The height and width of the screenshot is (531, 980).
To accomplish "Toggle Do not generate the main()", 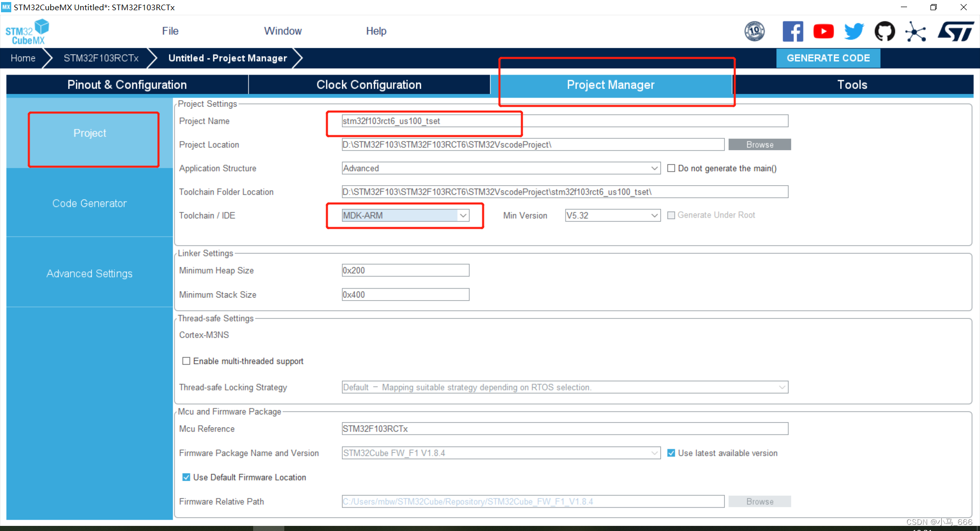I will 671,168.
